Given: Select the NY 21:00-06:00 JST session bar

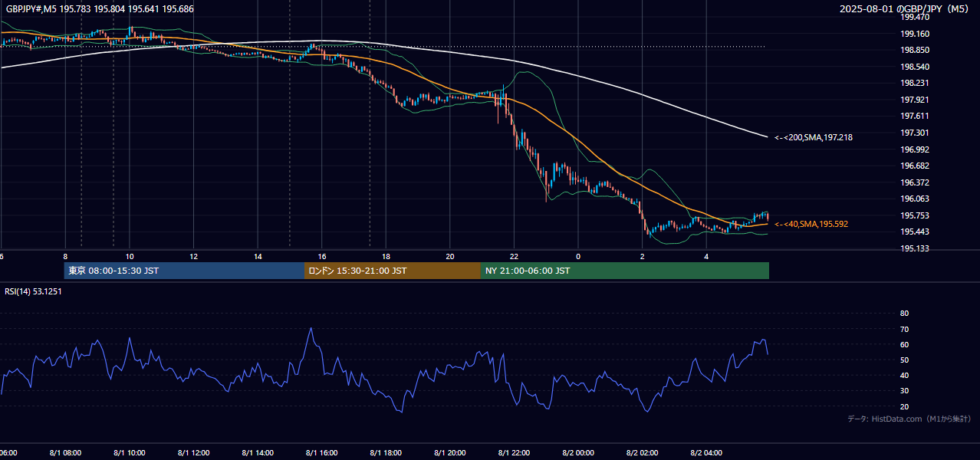Looking at the screenshot, I should (x=625, y=271).
